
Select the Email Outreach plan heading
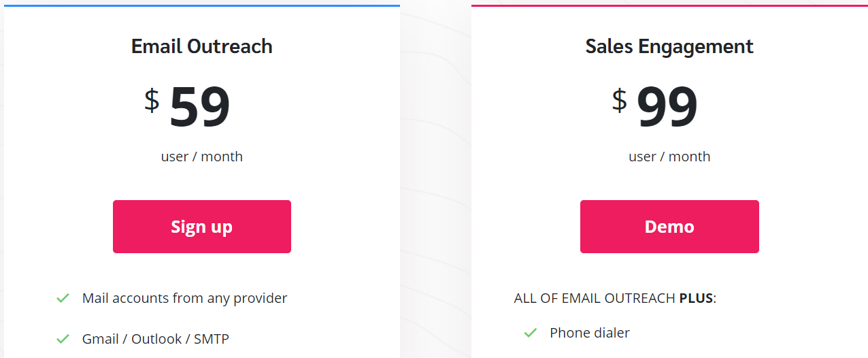coord(202,46)
